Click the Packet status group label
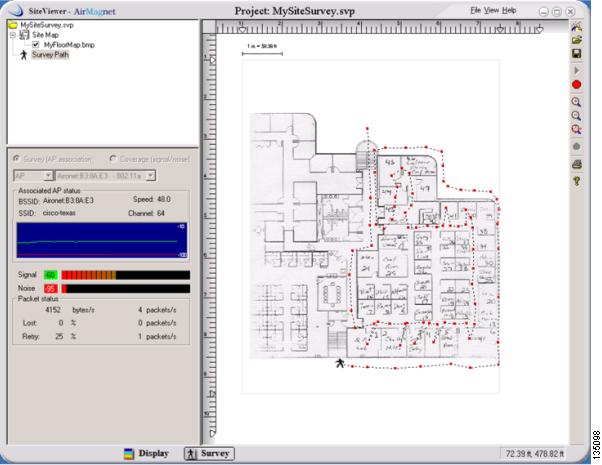Viewport: 602px width, 465px height. point(38,299)
